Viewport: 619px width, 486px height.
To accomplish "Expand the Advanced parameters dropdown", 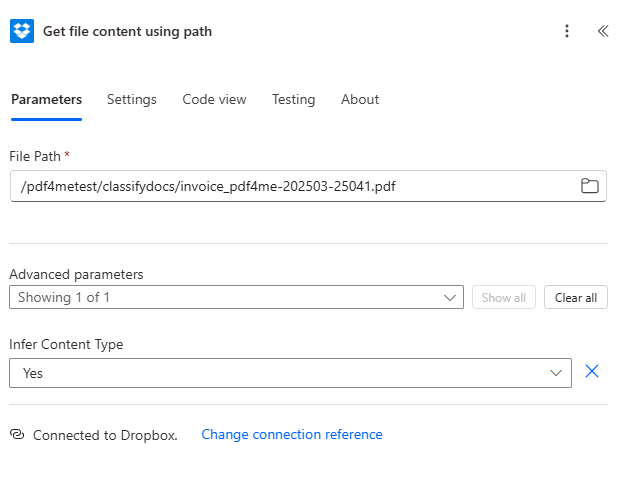I will [x=236, y=298].
